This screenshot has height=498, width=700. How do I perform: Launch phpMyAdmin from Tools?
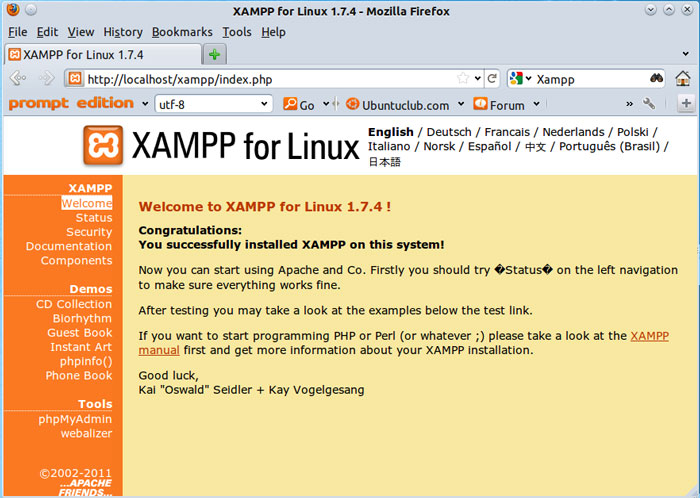[75, 419]
